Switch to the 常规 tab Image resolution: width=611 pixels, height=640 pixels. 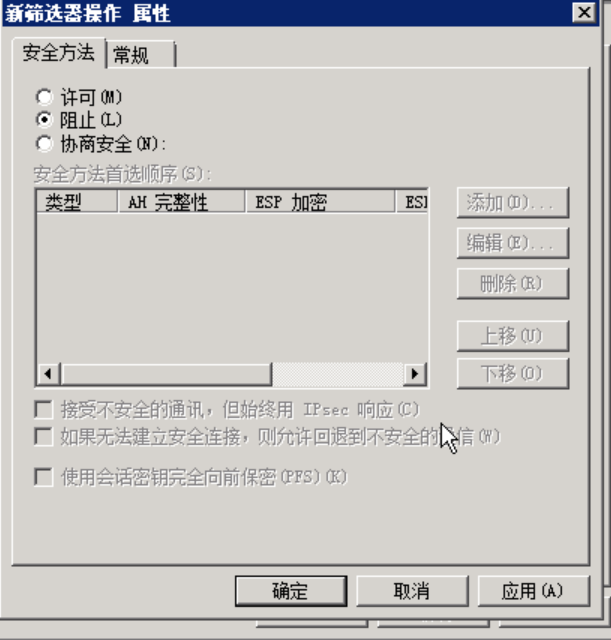[x=141, y=55]
